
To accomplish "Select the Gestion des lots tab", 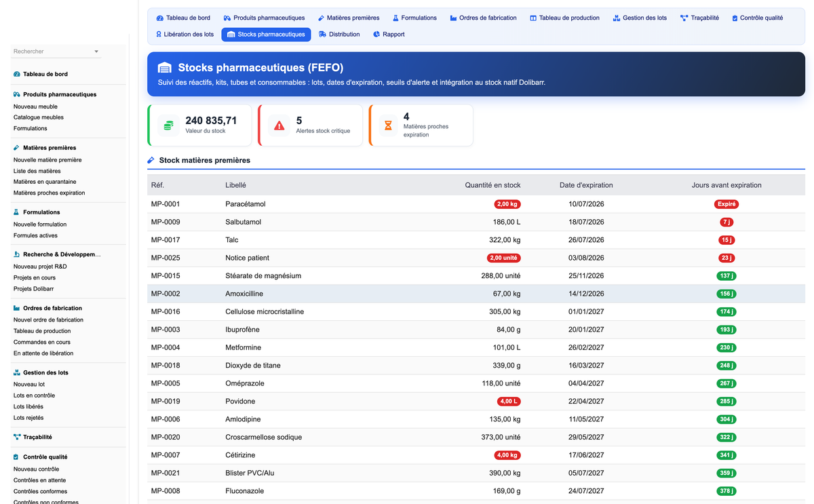I will coord(640,18).
